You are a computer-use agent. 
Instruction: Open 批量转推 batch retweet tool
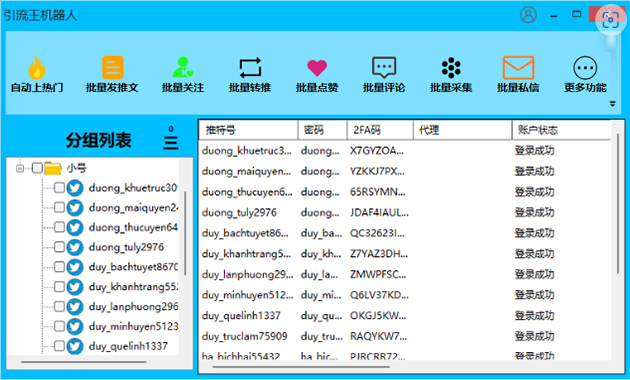pyautogui.click(x=250, y=74)
